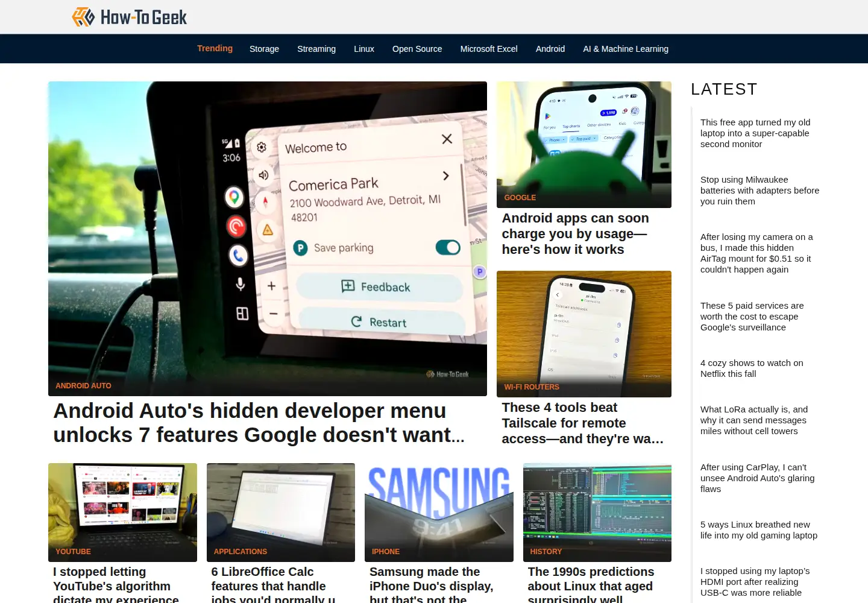
Task: Open After using CarPlay article
Action: [x=757, y=478]
